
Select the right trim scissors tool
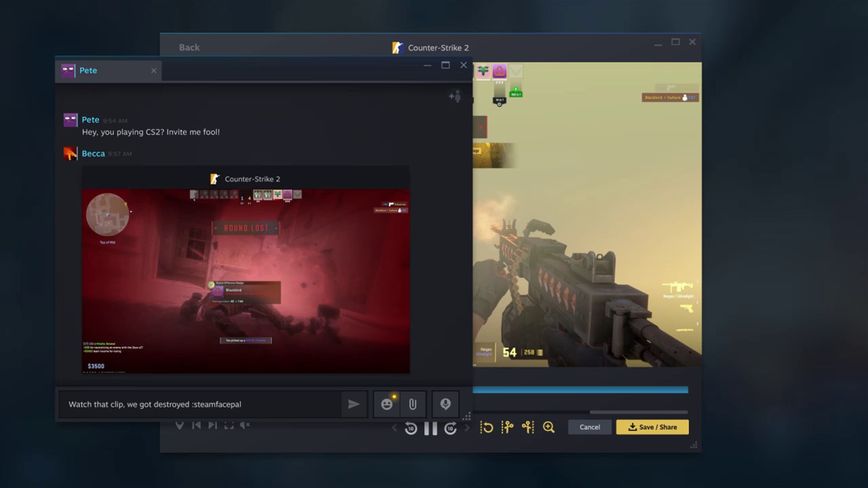pos(528,427)
